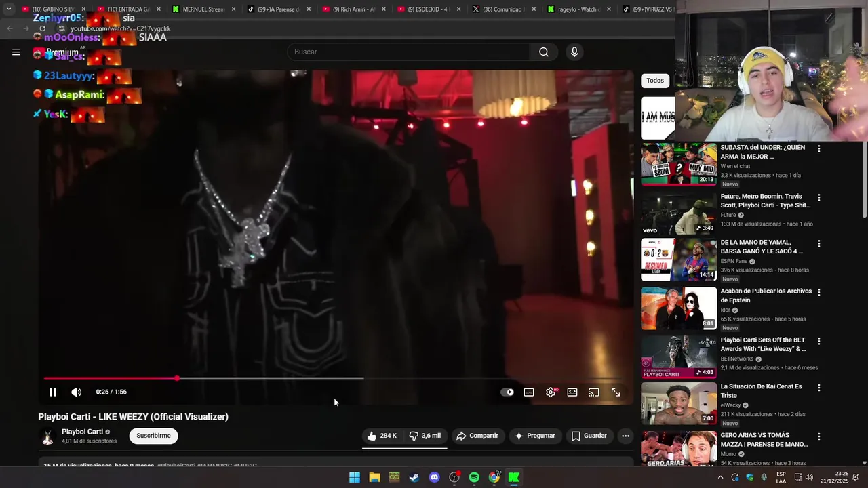
Task: Like the video with 284 K
Action: (x=382, y=436)
